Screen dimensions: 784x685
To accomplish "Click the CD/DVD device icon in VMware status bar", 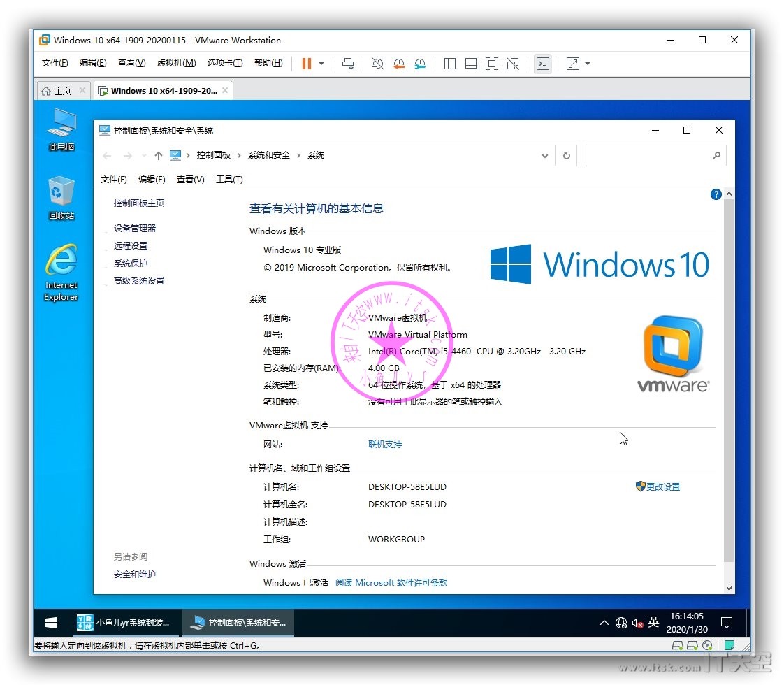I will click(708, 645).
